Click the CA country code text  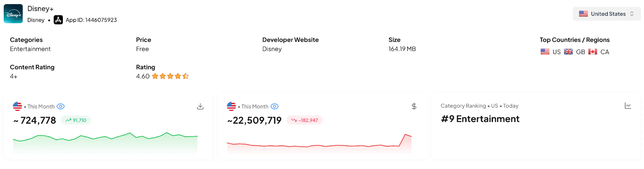(x=605, y=52)
